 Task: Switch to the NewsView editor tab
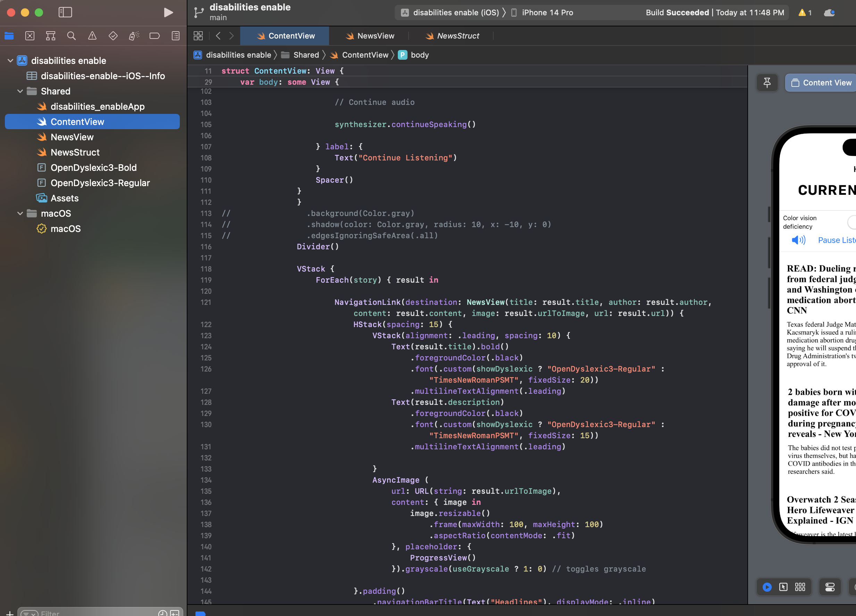pyautogui.click(x=370, y=36)
